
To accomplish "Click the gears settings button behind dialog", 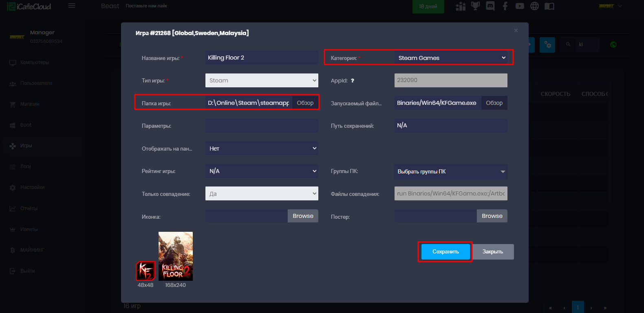I will [547, 44].
